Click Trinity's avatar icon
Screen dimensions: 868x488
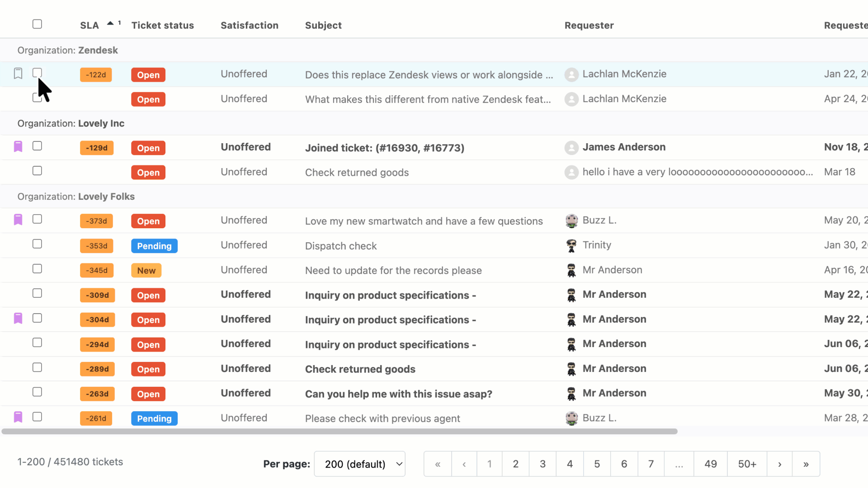coord(571,245)
